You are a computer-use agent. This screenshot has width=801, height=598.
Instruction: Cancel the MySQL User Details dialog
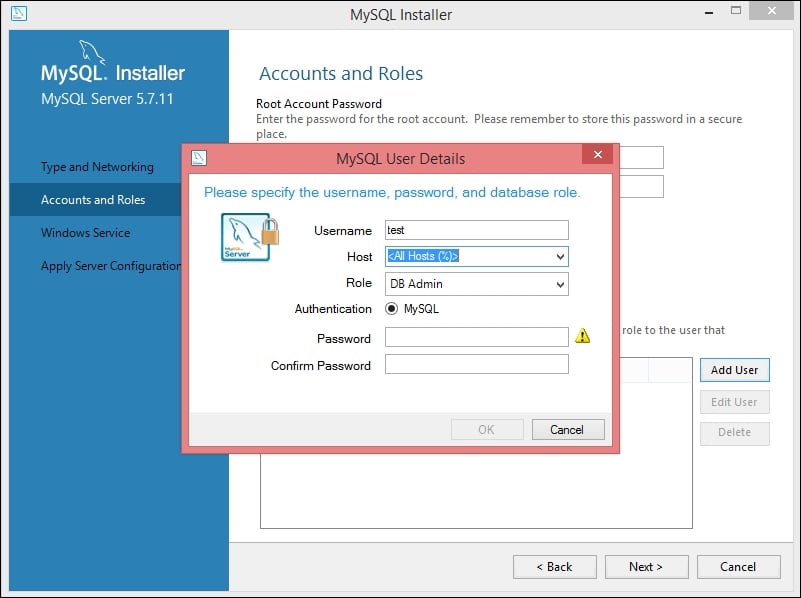[x=568, y=429]
